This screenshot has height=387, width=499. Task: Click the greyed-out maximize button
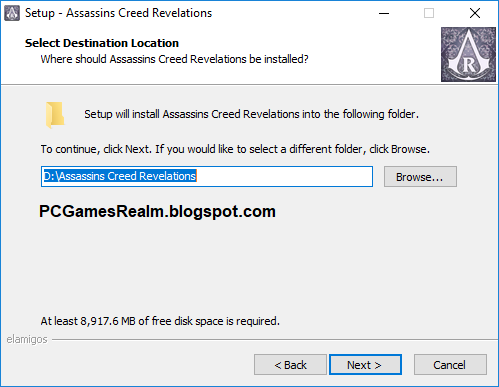tap(429, 13)
